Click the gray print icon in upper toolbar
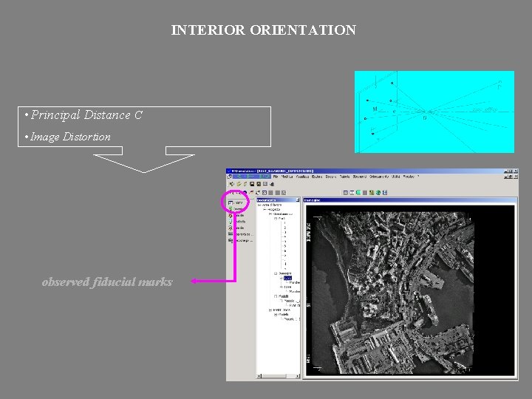The image size is (532, 399). [x=265, y=184]
